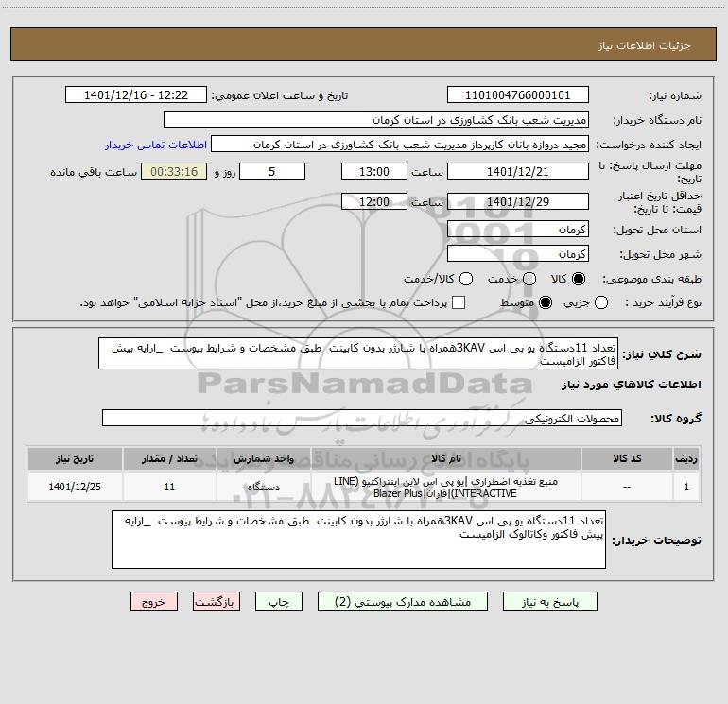Click the نام کالا column header
Viewport: 728px width, 704px height.
pyautogui.click(x=445, y=458)
